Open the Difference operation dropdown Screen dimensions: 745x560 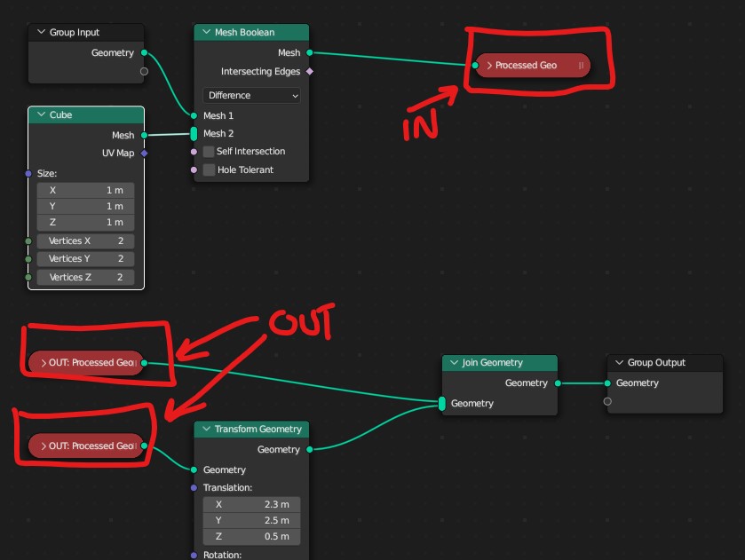pyautogui.click(x=251, y=96)
